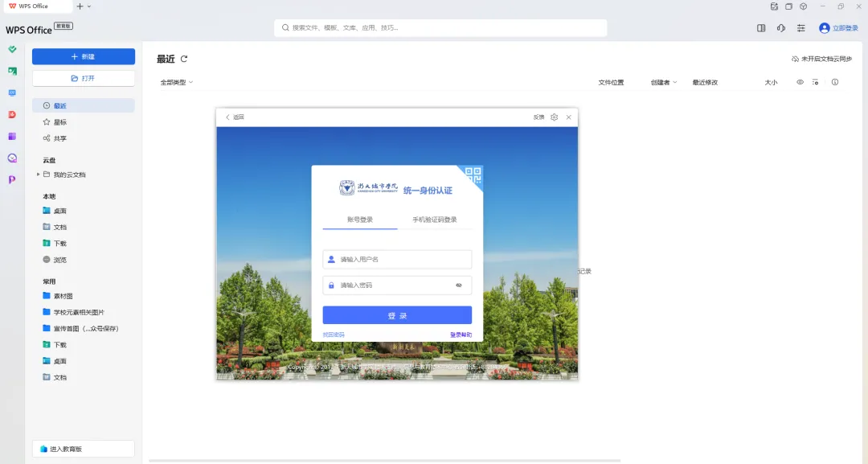Open the purple square app icon in left rail
868x464 pixels.
pyautogui.click(x=12, y=136)
